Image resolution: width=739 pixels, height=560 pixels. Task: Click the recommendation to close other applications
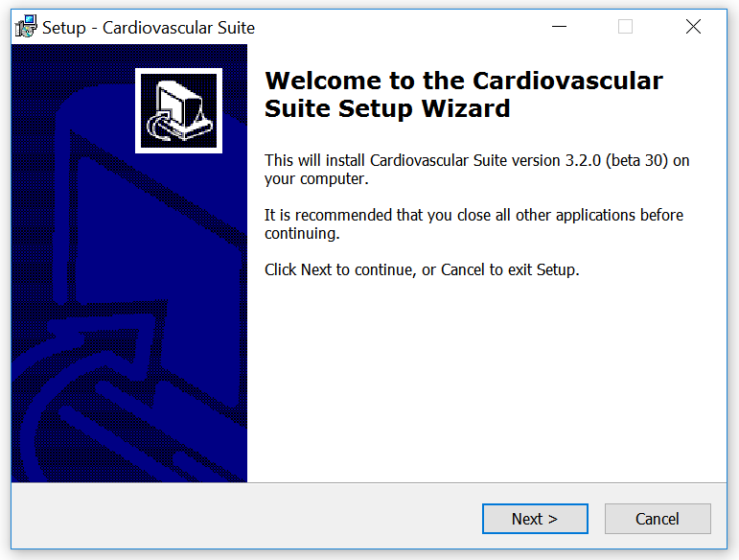[473, 215]
